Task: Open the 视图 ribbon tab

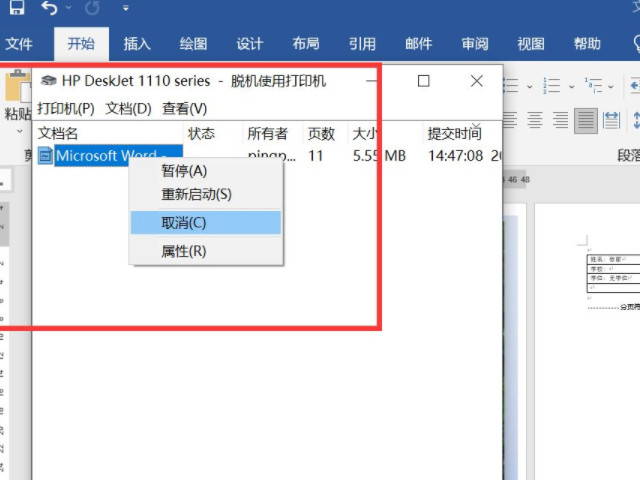Action: pos(531,43)
